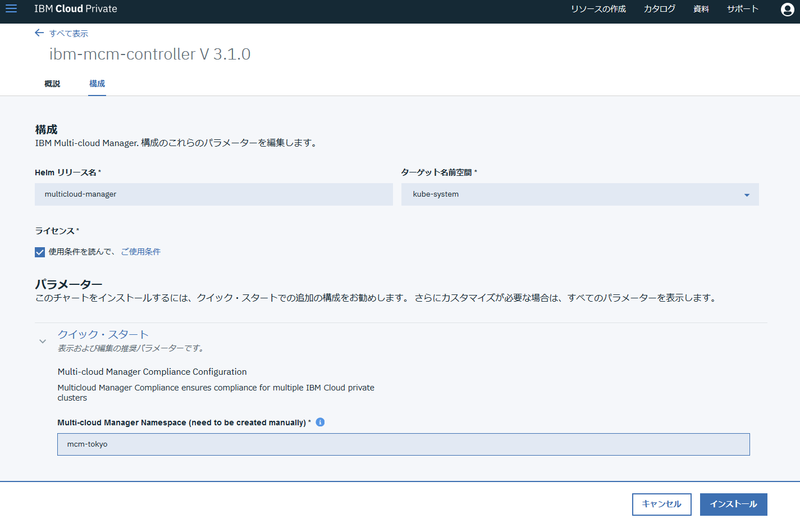
Task: Click the パラメーター section heading
Action: click(x=68, y=284)
